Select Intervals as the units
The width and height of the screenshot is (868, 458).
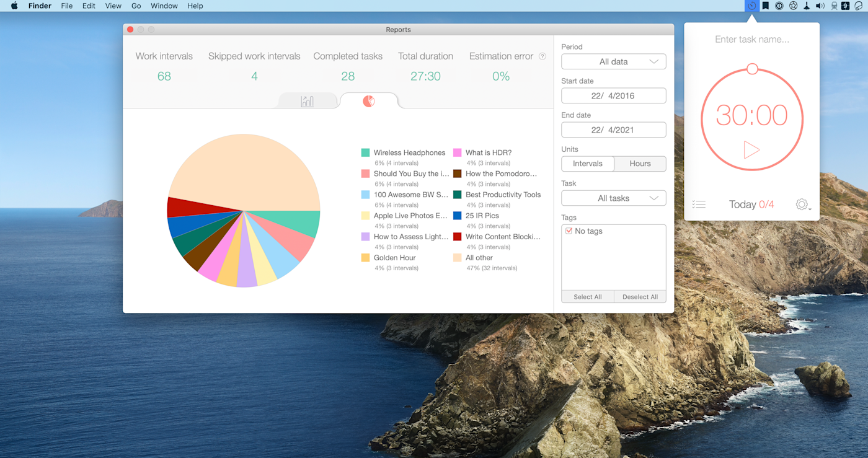click(x=587, y=164)
